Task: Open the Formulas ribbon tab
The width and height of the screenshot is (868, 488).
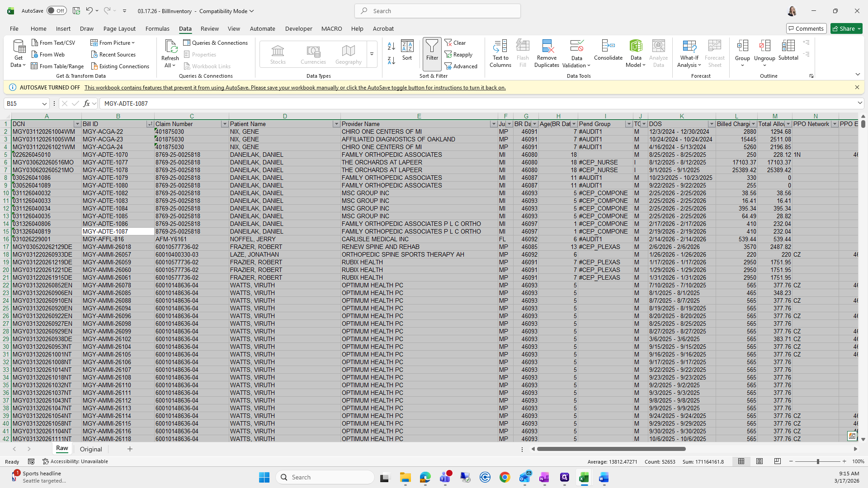Action: 157,28
